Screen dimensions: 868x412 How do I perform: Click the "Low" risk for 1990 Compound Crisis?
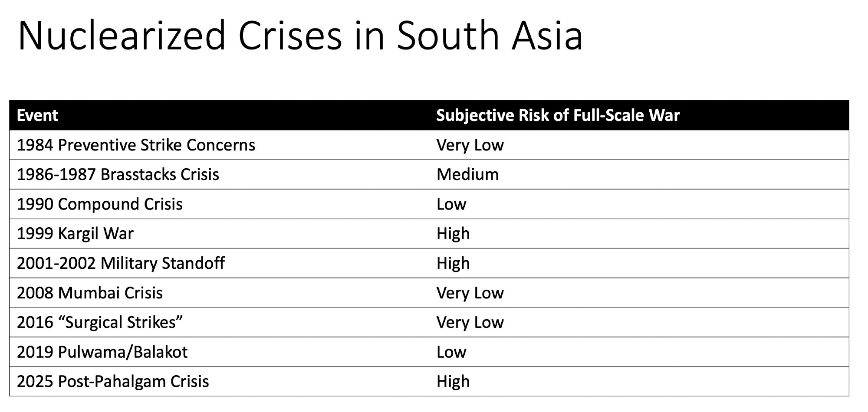coord(451,204)
